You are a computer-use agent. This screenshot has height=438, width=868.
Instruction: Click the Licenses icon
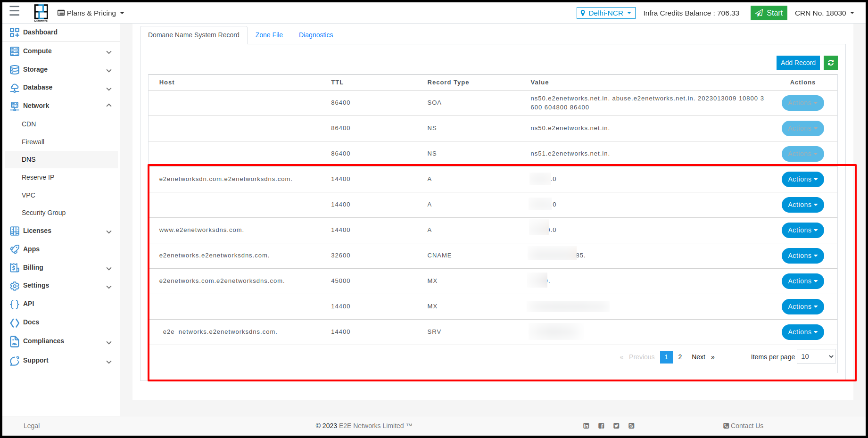pos(15,231)
